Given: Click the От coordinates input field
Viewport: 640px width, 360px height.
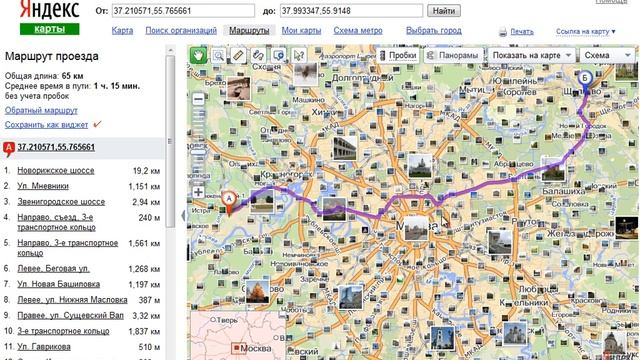Looking at the screenshot, I should [x=183, y=11].
